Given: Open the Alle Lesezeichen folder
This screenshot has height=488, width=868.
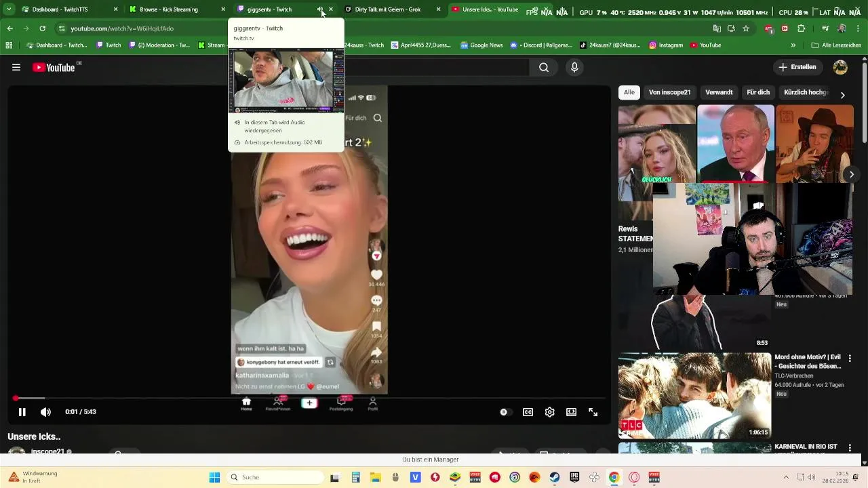Looking at the screenshot, I should tap(836, 45).
